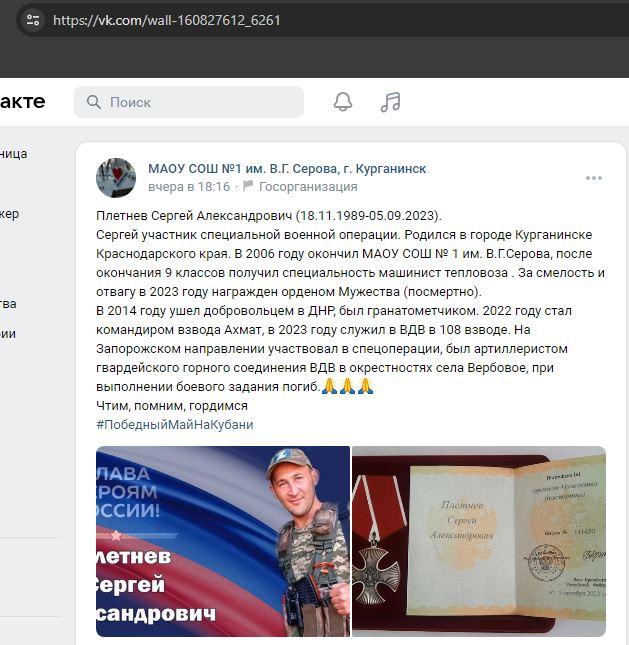Click the school community avatar
The height and width of the screenshot is (645, 629).
(x=116, y=178)
